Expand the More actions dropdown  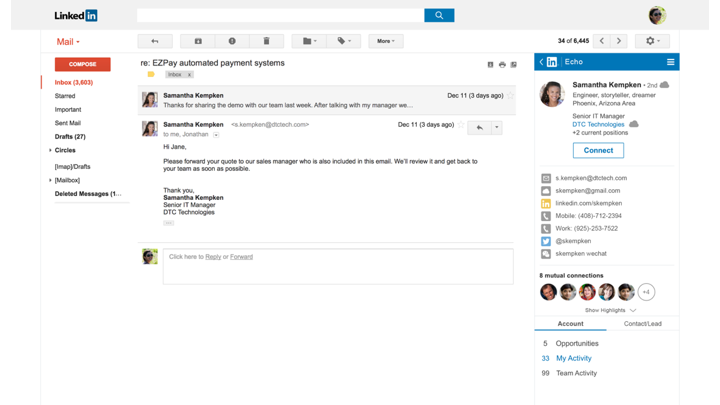[x=385, y=41]
